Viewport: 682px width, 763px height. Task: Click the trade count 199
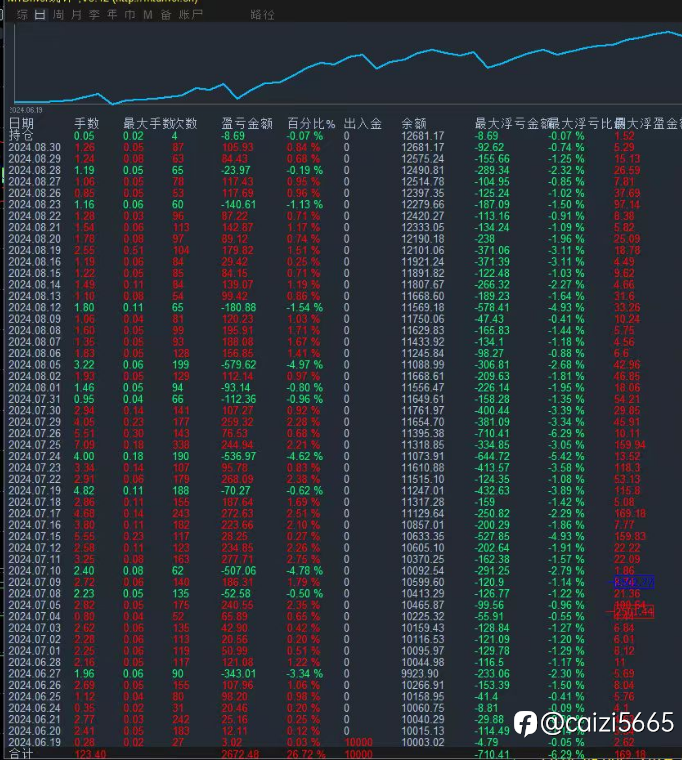(x=181, y=364)
